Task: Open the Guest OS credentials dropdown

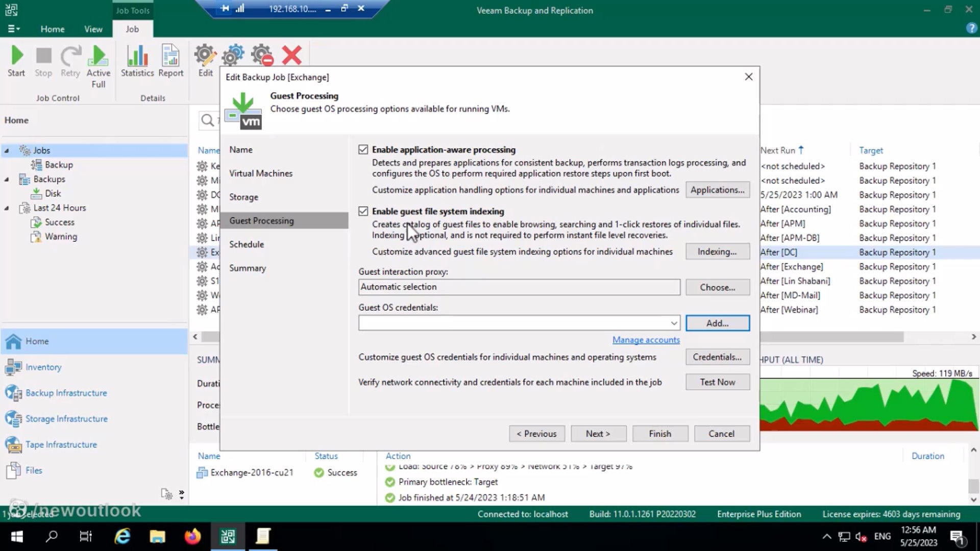Action: 675,322
